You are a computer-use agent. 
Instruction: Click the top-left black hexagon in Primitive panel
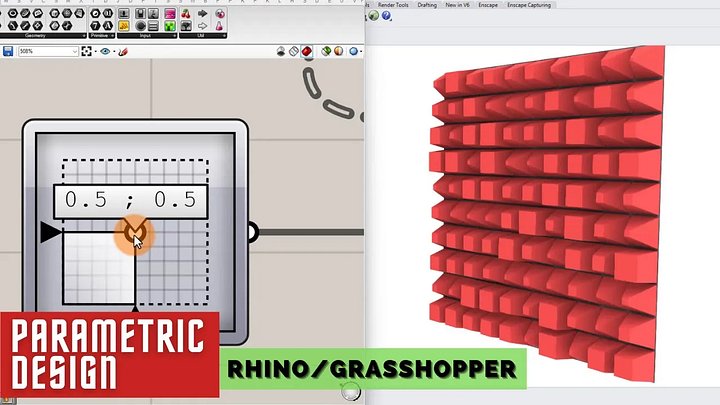pyautogui.click(x=95, y=14)
